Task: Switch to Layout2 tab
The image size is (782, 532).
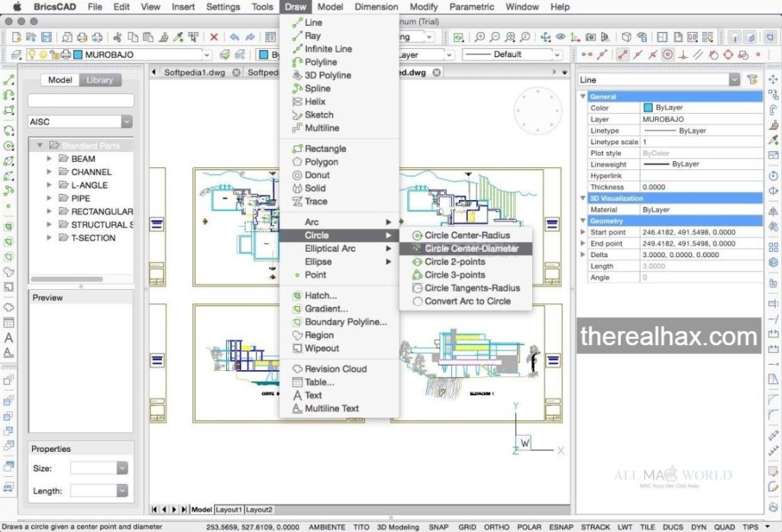Action: point(259,510)
